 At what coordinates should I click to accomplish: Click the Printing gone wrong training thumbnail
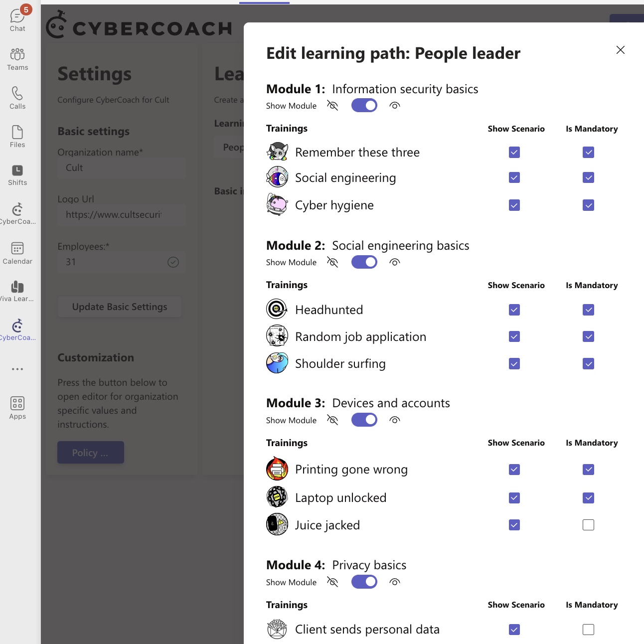tap(277, 469)
